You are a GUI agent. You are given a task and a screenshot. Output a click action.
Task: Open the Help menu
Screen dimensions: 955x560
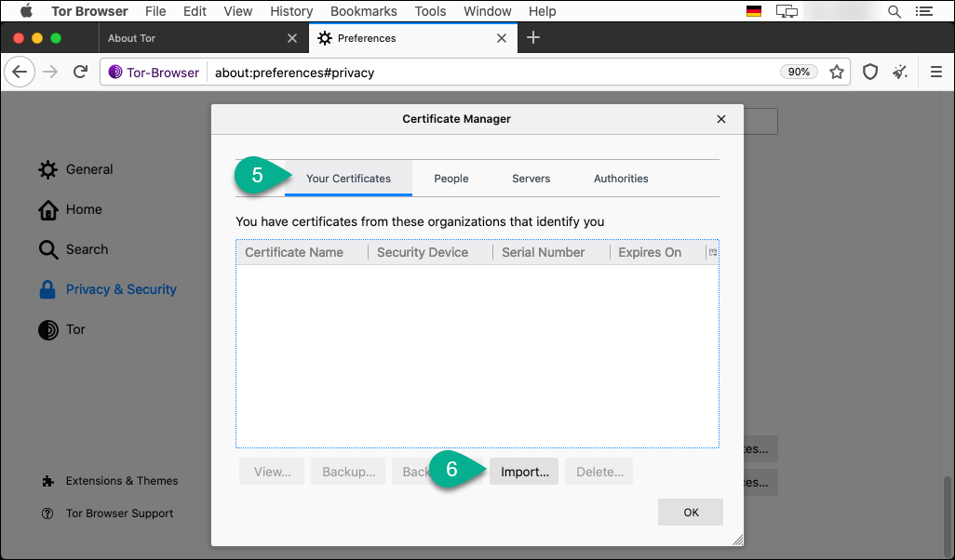(542, 11)
